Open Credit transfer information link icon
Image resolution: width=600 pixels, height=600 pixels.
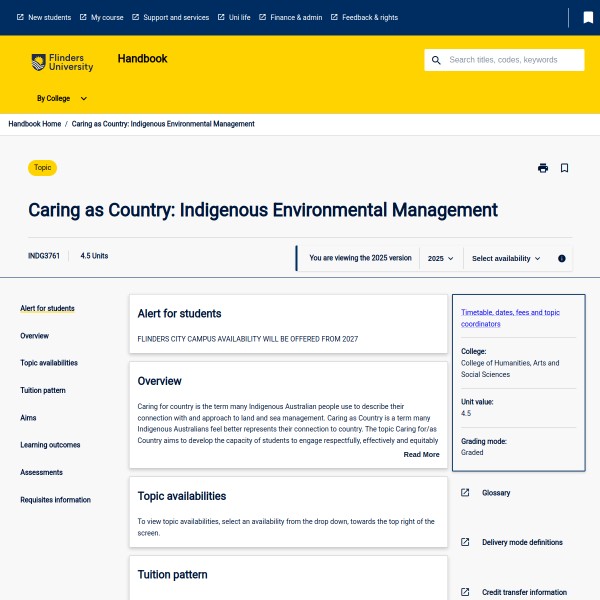[x=465, y=592]
